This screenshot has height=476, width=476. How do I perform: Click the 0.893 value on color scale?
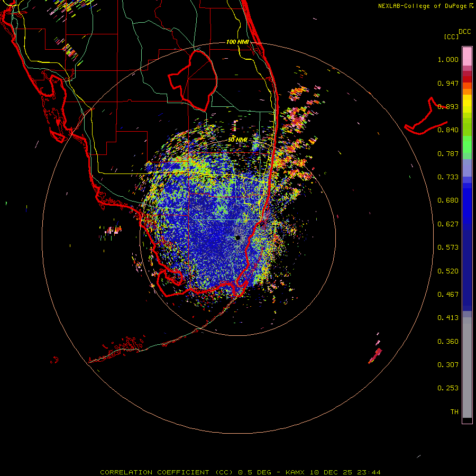point(448,106)
